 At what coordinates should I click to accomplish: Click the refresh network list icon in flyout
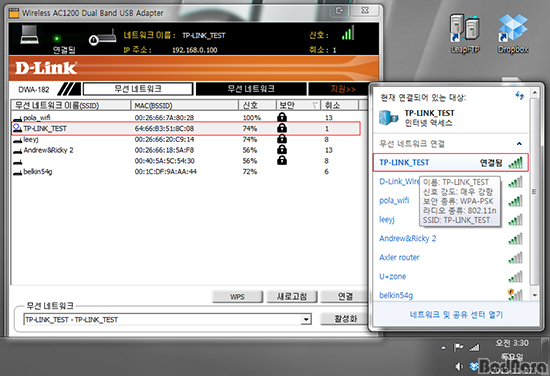click(519, 95)
